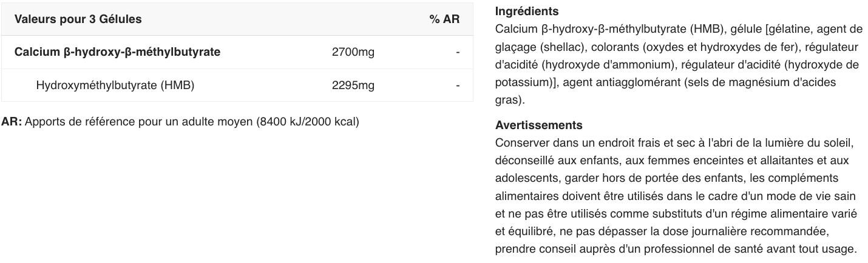This screenshot has height=263, width=868.
Task: Click the 2700mg value cell
Action: [353, 52]
